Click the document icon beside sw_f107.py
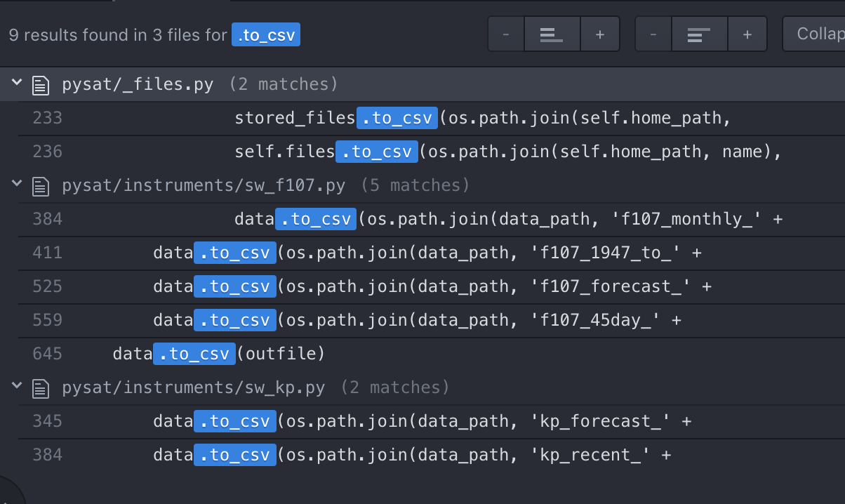 (41, 185)
